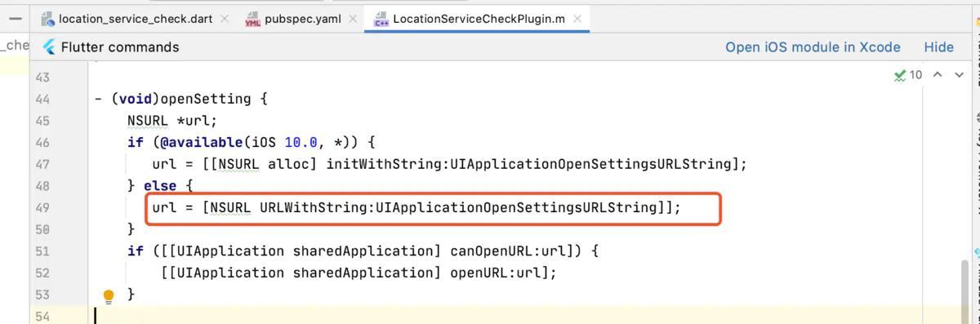The image size is (980, 324).
Task: Click the Dart file icon on the location_service_check.dart tab
Action: (47, 19)
